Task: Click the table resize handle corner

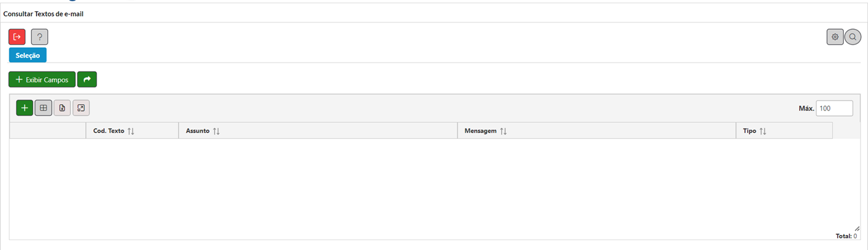Action: point(857,229)
